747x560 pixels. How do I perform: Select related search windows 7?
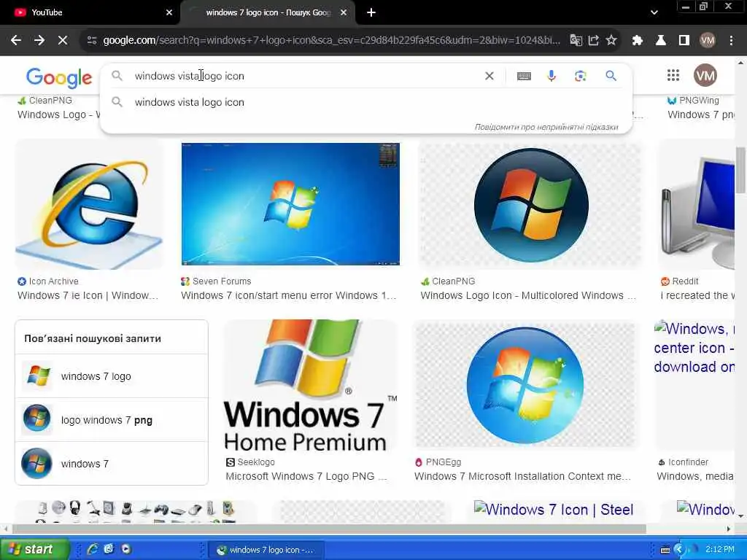tap(112, 463)
